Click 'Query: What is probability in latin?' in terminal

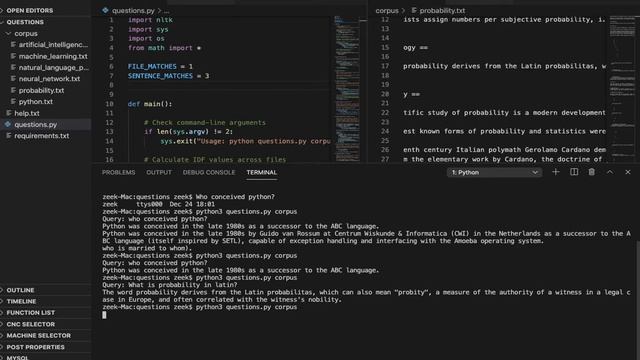[169, 285]
